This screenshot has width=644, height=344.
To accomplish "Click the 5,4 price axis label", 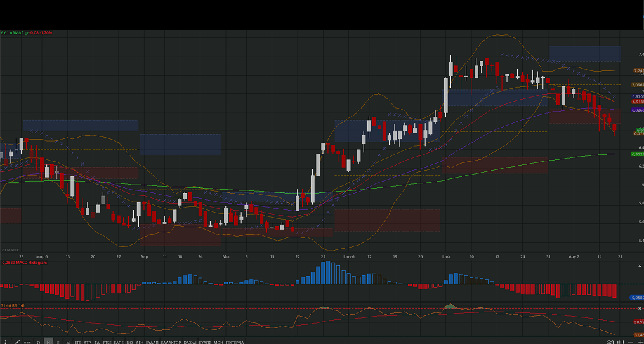I will click(x=641, y=241).
